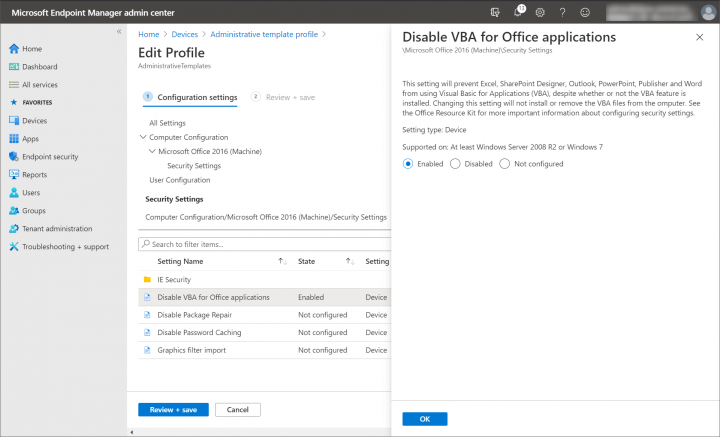Open the Configuration settings step tab
720x437 pixels.
pos(190,97)
